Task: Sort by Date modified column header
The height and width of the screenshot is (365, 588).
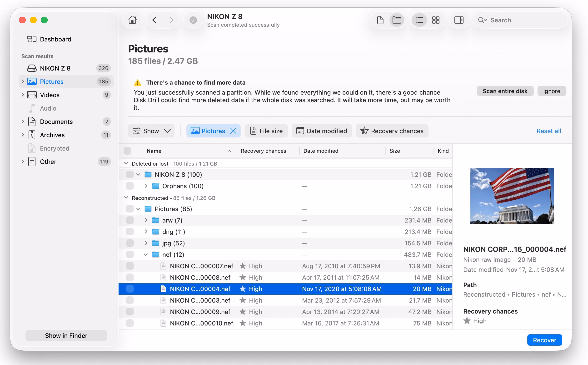Action: point(342,151)
